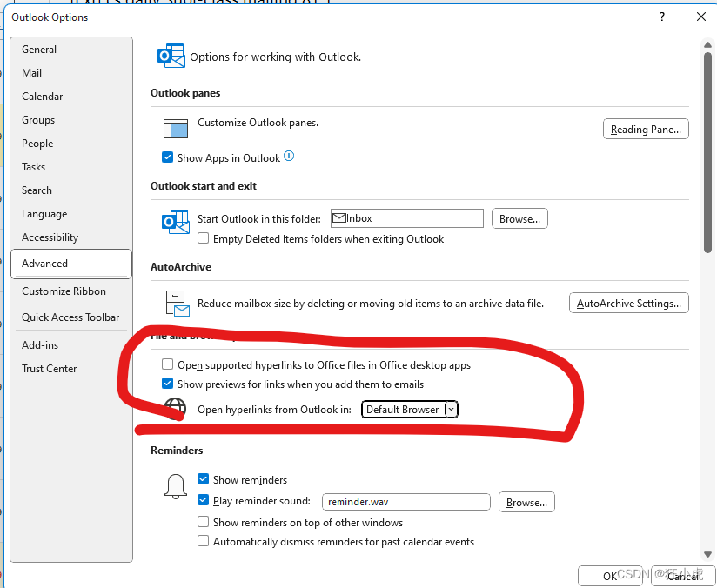Uncheck Show Apps in Outlook
The width and height of the screenshot is (717, 588).
[167, 157]
